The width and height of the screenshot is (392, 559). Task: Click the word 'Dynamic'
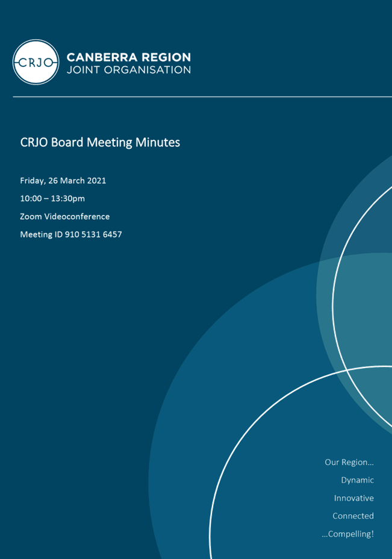click(358, 480)
